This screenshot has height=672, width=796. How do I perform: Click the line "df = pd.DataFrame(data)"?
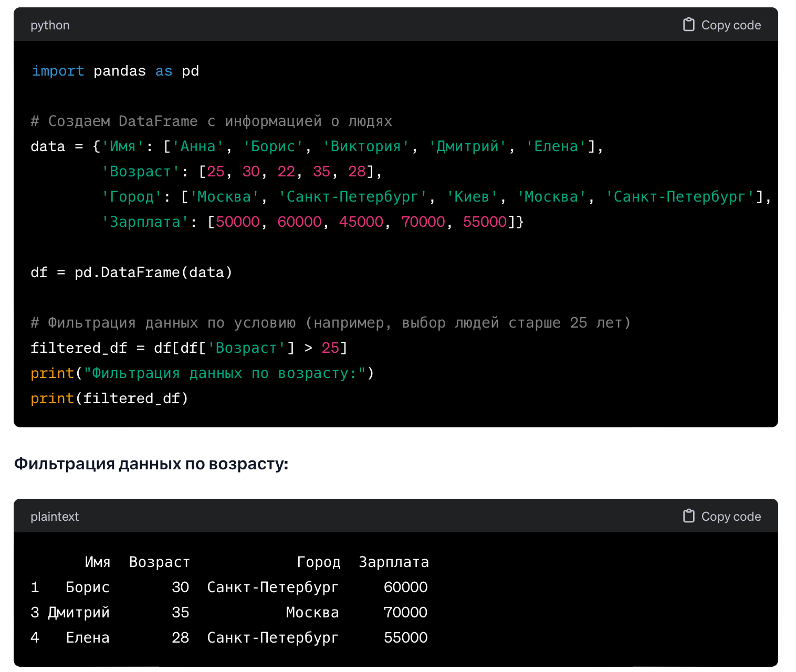(131, 272)
